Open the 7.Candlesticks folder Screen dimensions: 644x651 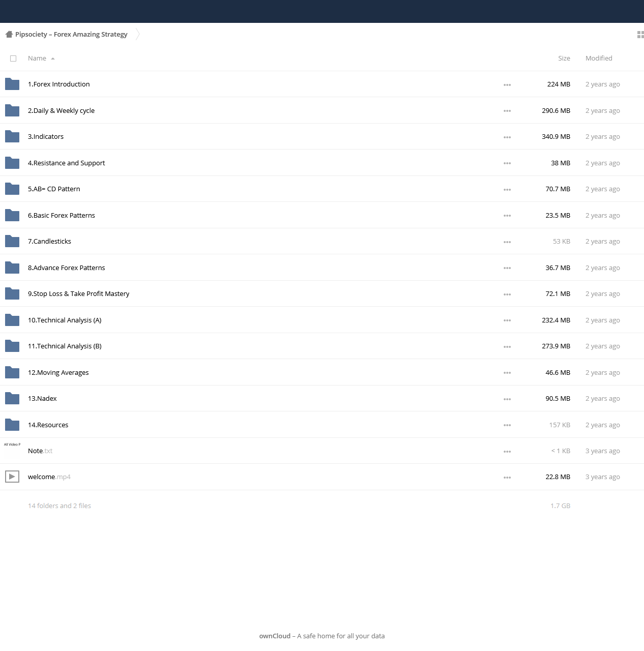click(49, 242)
